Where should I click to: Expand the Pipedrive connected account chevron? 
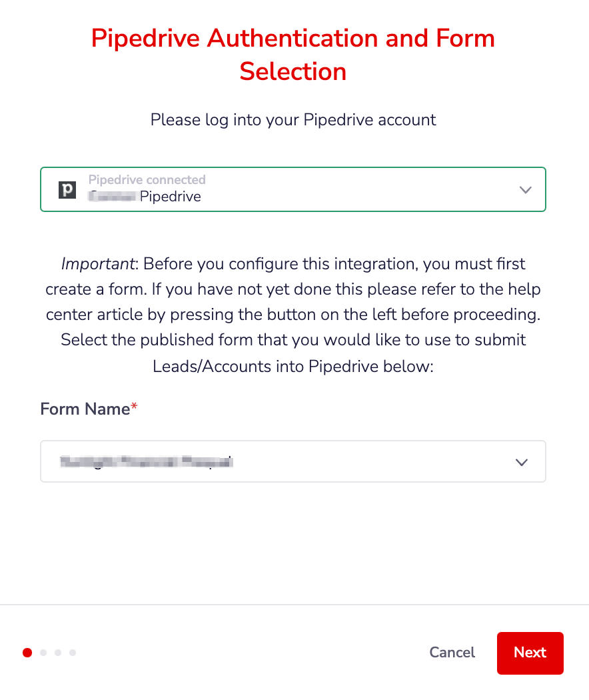[x=526, y=190]
